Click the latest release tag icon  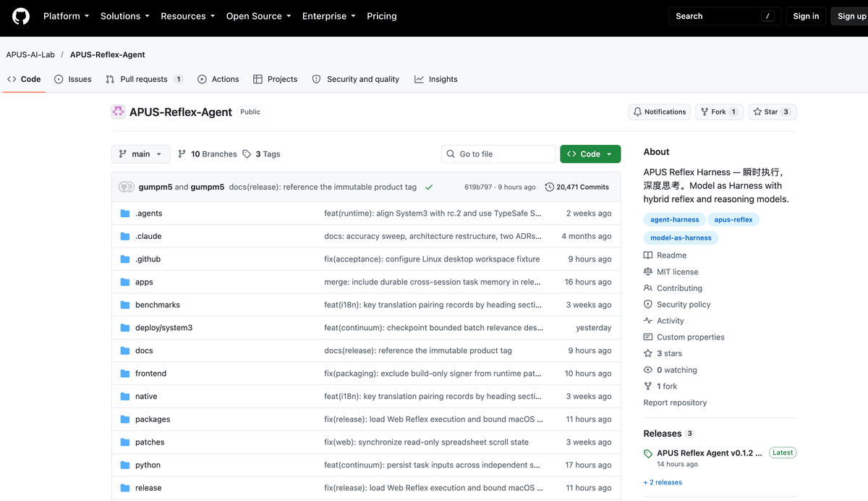coord(648,453)
